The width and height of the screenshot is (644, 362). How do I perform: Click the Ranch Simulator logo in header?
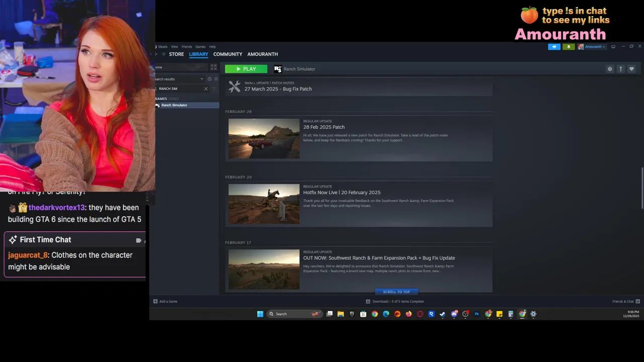[278, 69]
